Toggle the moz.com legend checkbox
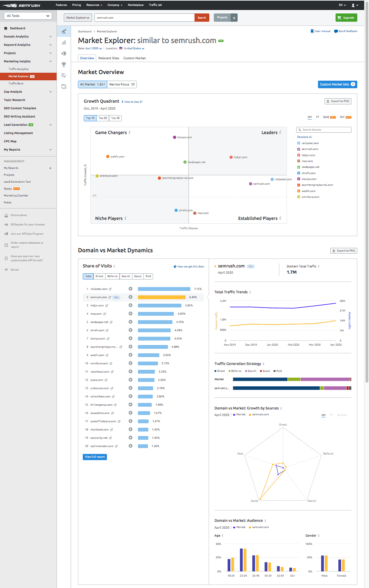369x588 pixels. (299, 161)
